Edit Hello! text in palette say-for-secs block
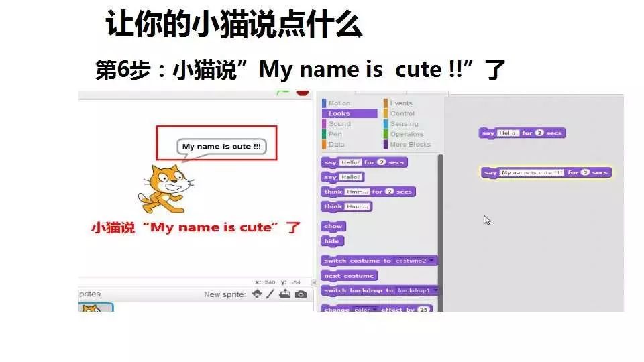 click(x=350, y=162)
